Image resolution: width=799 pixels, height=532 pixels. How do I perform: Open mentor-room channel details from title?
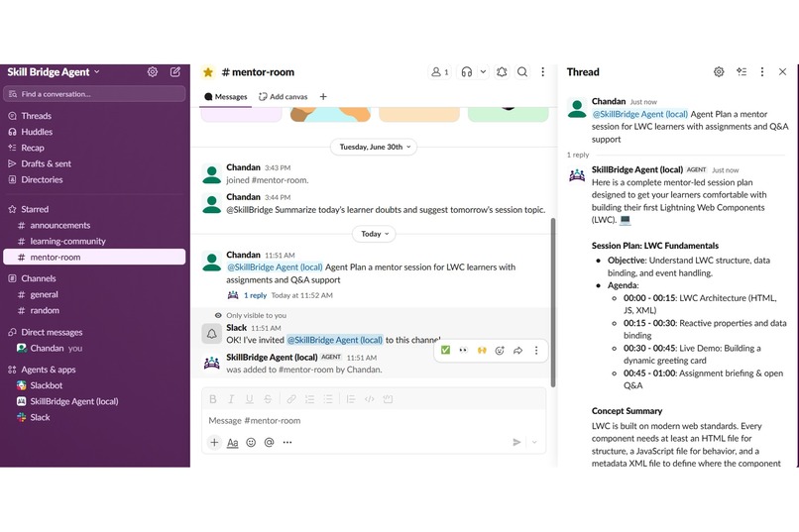point(258,72)
